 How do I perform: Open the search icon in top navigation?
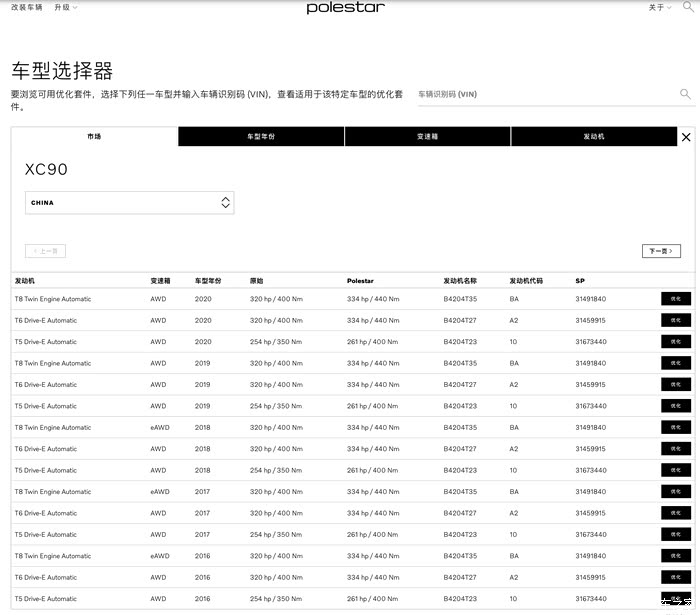(x=688, y=6)
